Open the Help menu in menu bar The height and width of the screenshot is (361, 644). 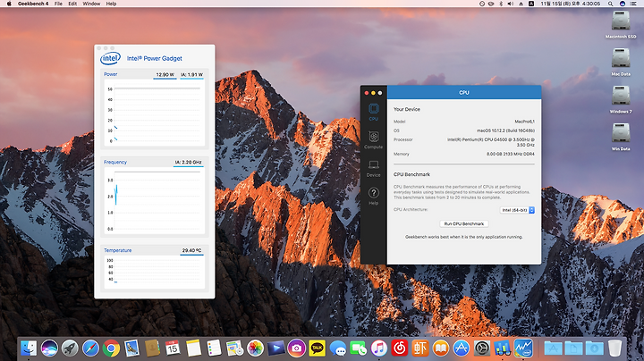tap(111, 4)
